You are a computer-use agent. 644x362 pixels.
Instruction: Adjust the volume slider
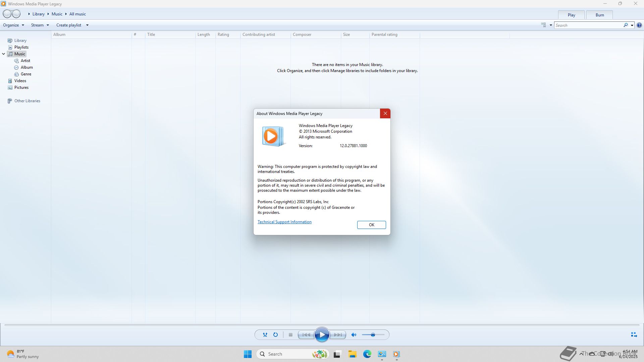(x=373, y=335)
